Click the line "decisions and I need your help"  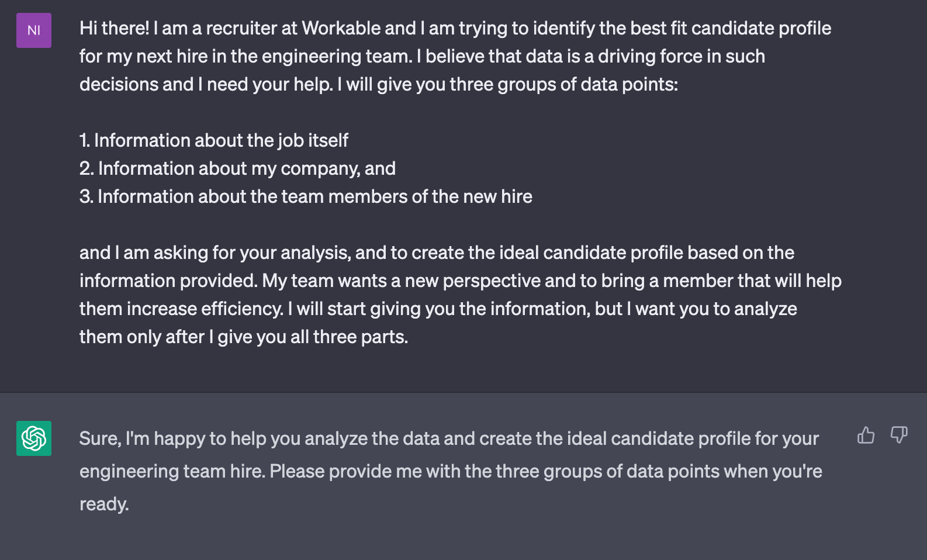(379, 84)
